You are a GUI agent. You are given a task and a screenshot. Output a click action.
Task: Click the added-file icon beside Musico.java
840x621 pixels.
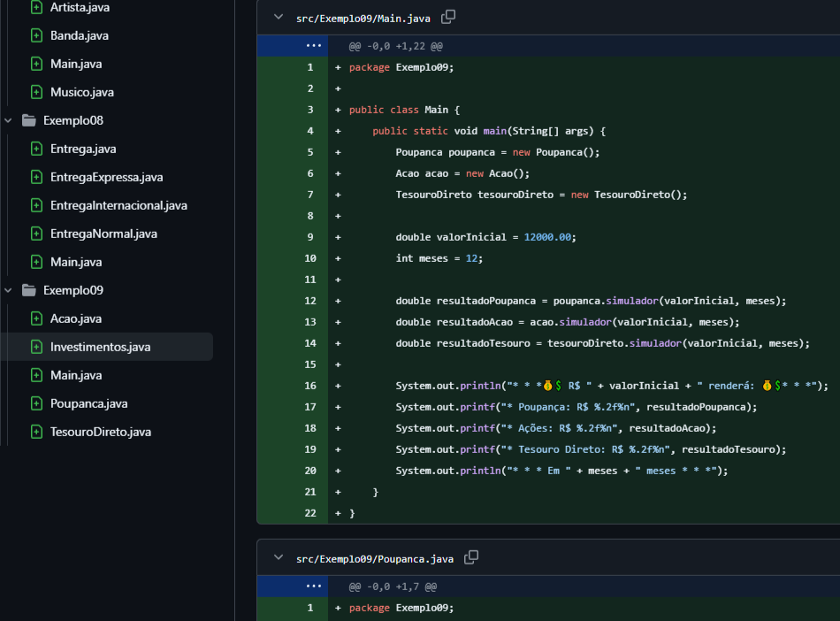point(36,92)
